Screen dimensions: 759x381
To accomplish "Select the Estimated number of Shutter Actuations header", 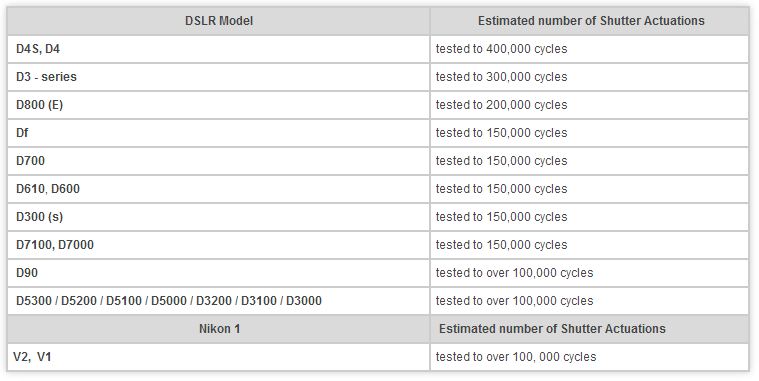I will click(591, 21).
